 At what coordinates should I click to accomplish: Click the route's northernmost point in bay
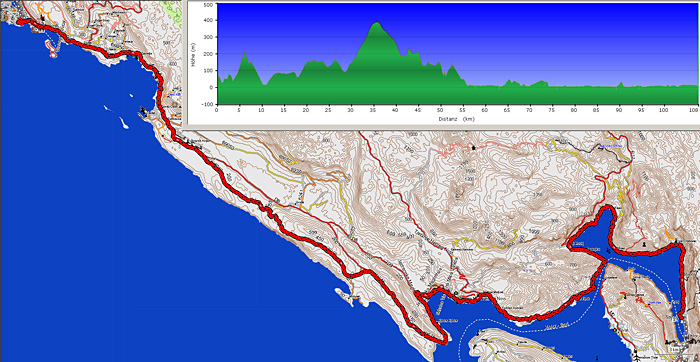pyautogui.click(x=608, y=207)
